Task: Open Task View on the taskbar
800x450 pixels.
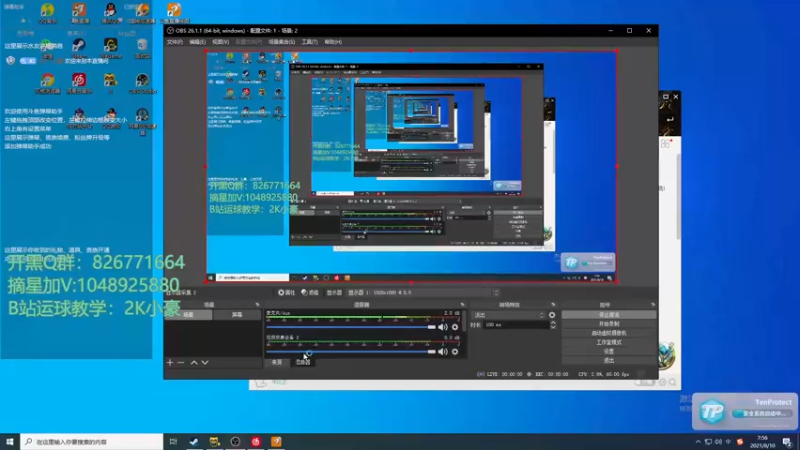Action: 173,442
